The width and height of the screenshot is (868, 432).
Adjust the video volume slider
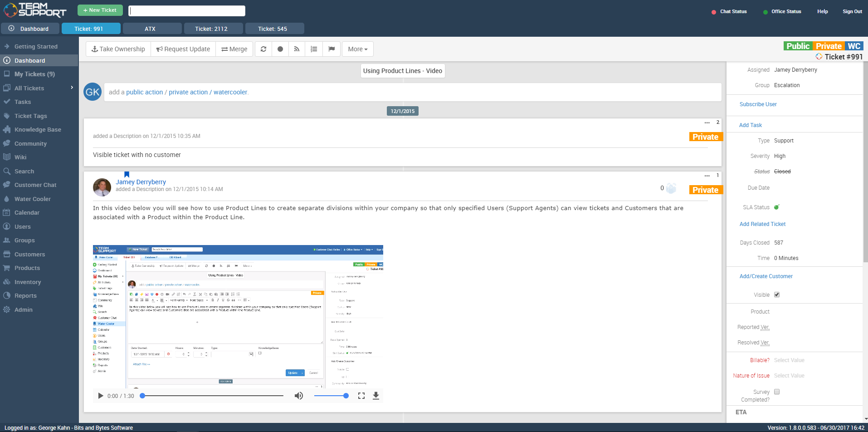click(x=332, y=395)
